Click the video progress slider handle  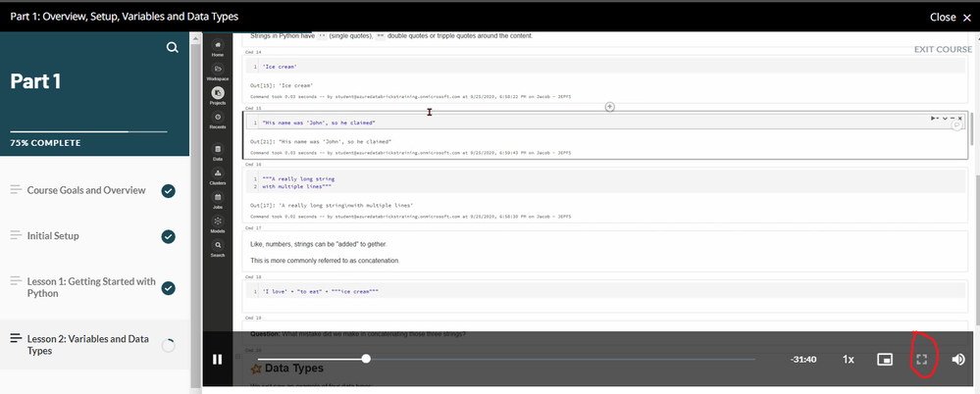pyautogui.click(x=366, y=360)
